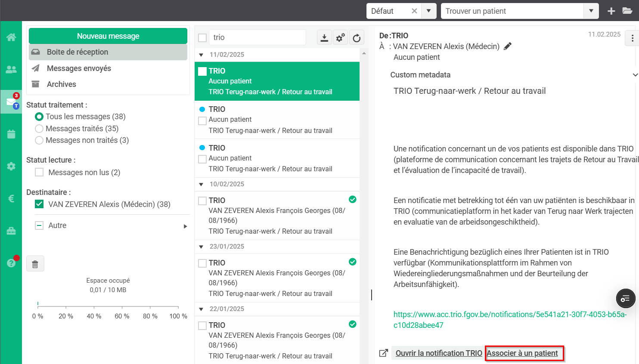The height and width of the screenshot is (364, 639).
Task: Collapse the 11/02/2025 date group
Action: [x=201, y=55]
